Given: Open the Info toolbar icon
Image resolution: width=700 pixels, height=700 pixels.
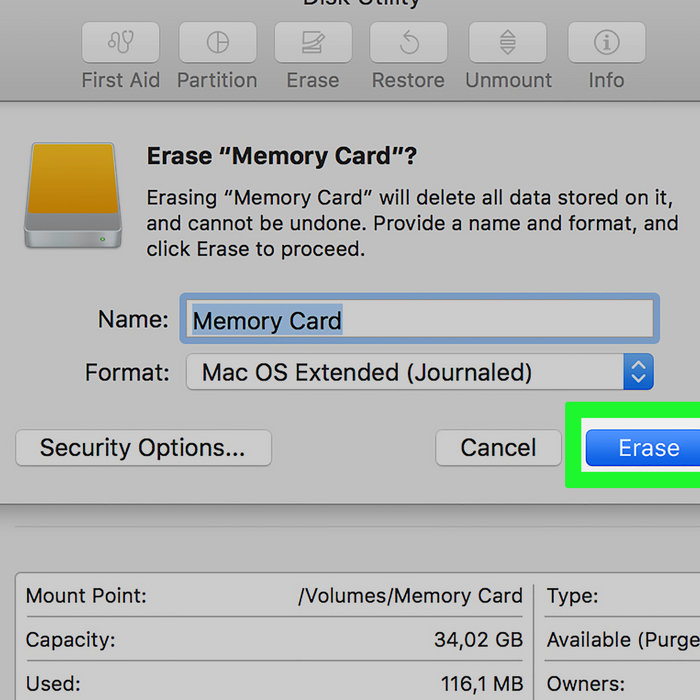Looking at the screenshot, I should point(606,42).
